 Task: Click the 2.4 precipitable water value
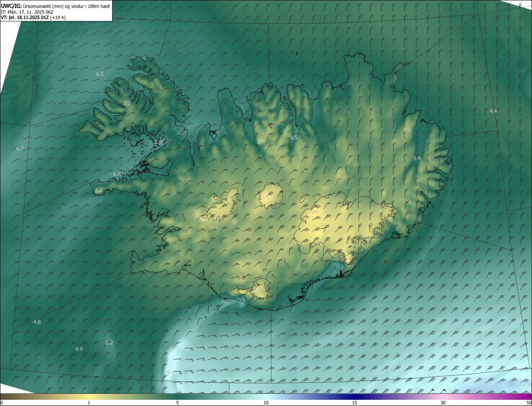(x=261, y=142)
